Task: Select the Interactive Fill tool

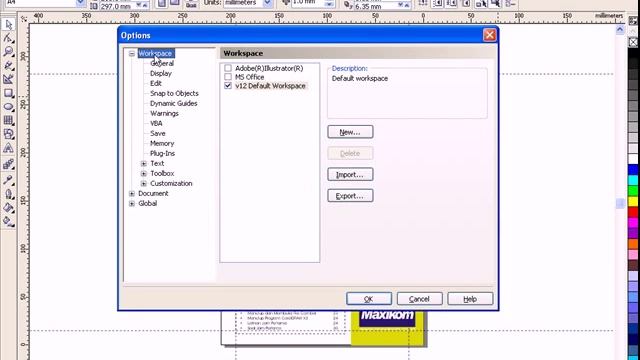Action: pos(8,222)
